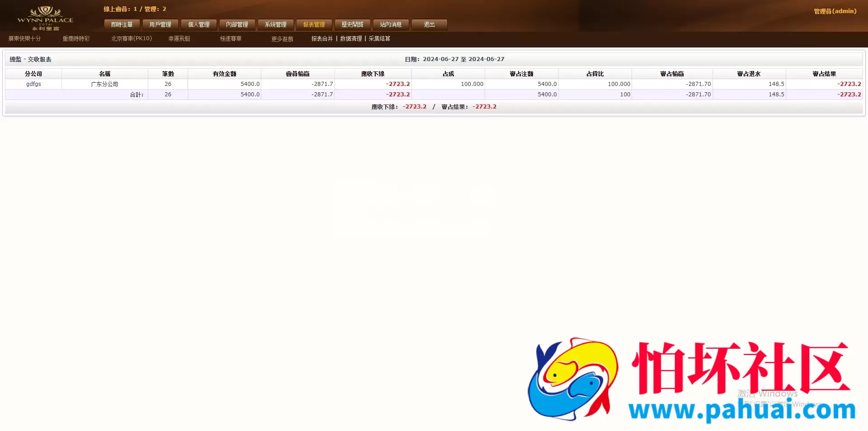Click the report date range text

[x=454, y=59]
